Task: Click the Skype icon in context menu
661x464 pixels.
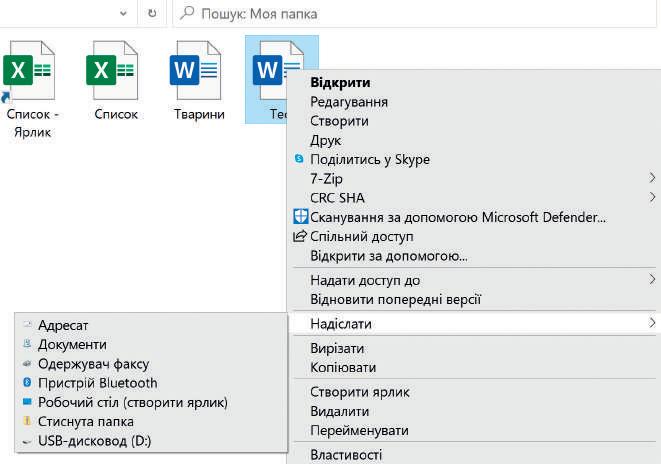Action: point(298,159)
